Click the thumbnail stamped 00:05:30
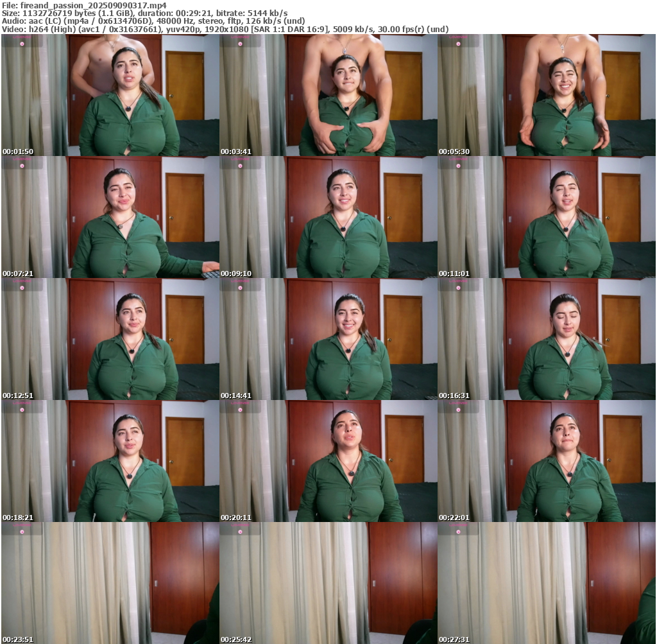 coord(547,95)
